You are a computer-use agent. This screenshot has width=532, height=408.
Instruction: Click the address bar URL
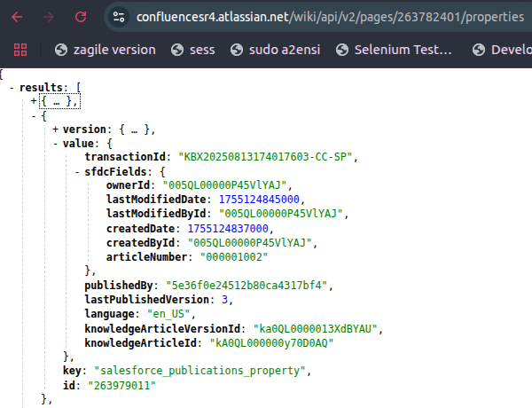point(328,17)
